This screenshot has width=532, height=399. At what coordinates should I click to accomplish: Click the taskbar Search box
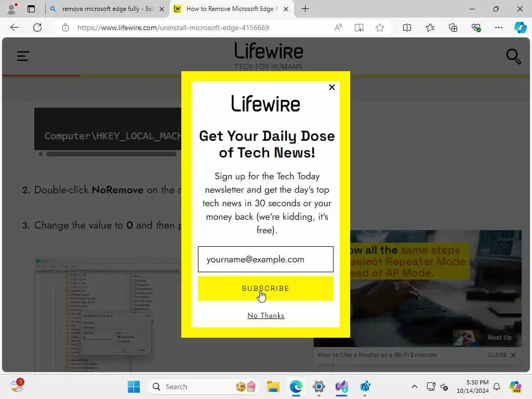(203, 387)
